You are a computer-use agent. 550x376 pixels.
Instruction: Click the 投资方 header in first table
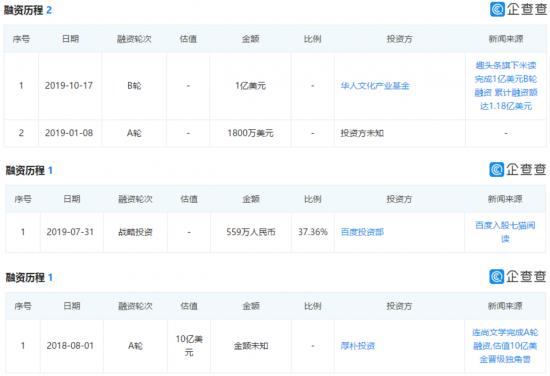(399, 39)
